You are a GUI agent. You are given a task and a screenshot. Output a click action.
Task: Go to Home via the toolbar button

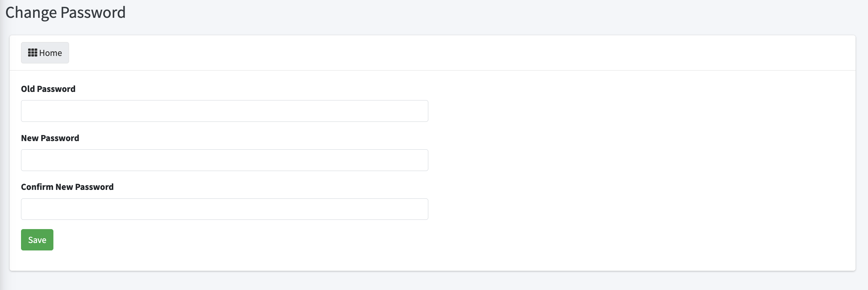(45, 53)
